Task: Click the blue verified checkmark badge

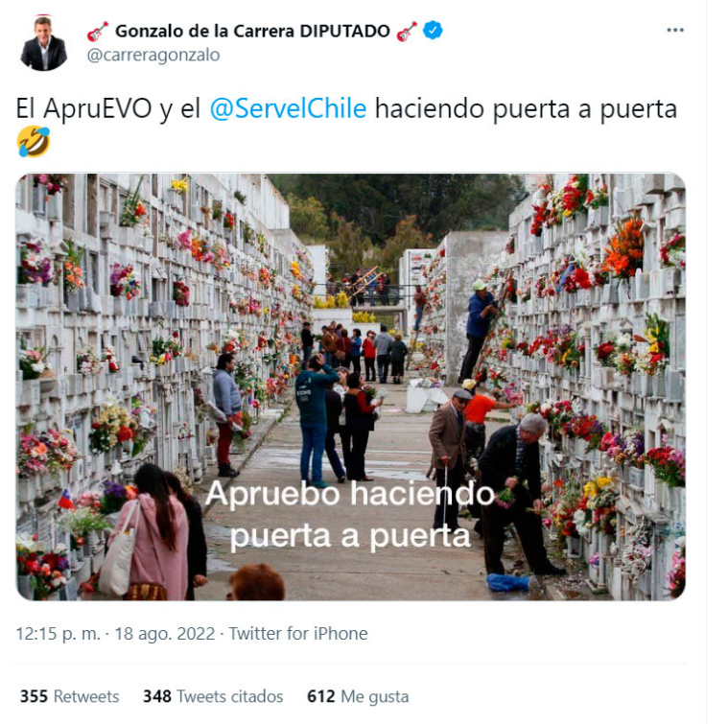Action: (433, 30)
